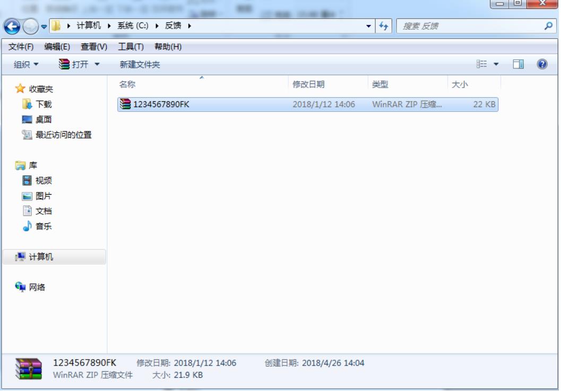This screenshot has height=392, width=561.
Task: Toggle the preview pane icon
Action: pyautogui.click(x=518, y=64)
